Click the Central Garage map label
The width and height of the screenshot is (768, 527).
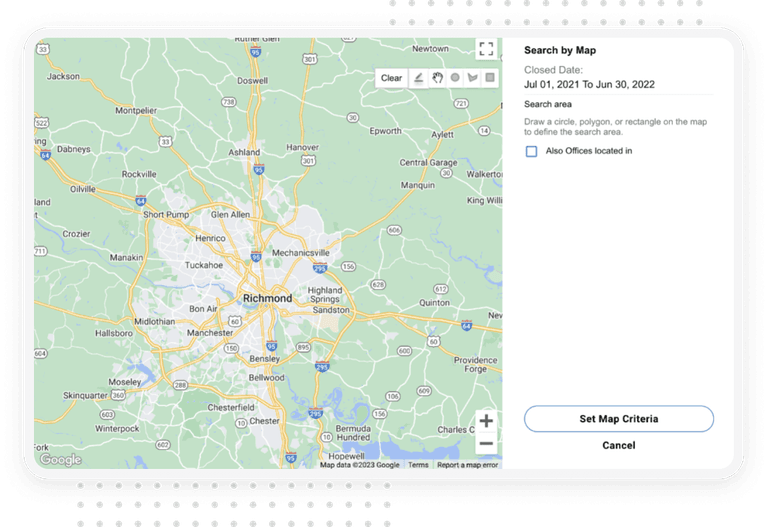428,163
